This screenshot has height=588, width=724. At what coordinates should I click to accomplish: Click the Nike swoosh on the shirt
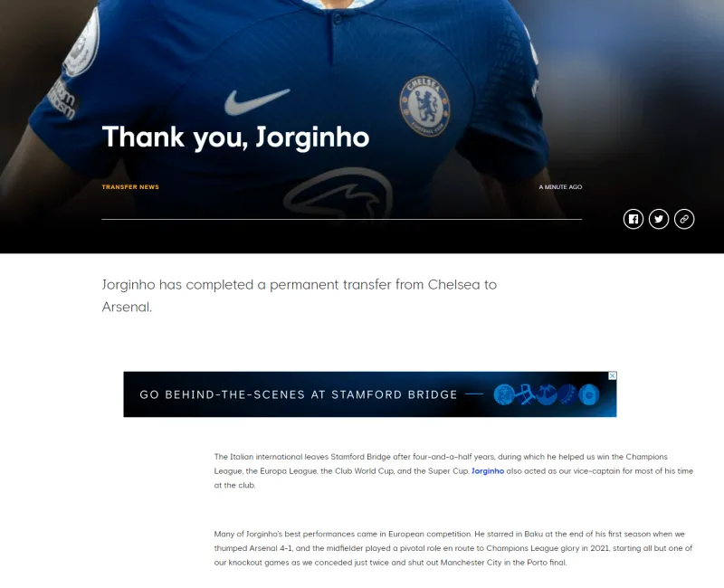(x=257, y=101)
